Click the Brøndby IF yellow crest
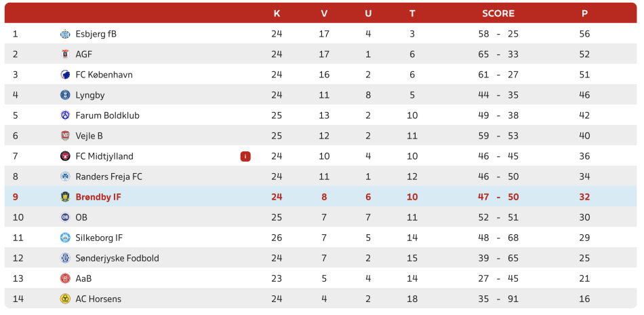The image size is (644, 315). pos(65,197)
